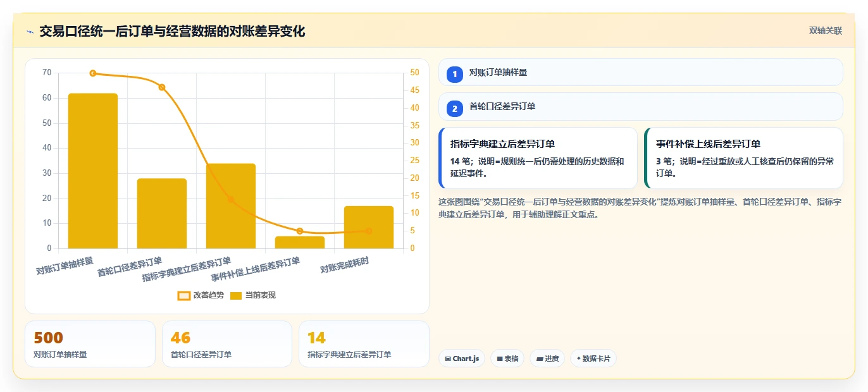868x392 pixels.
Task: Click the 46 首轮口径差异订单 stat card
Action: click(x=227, y=344)
